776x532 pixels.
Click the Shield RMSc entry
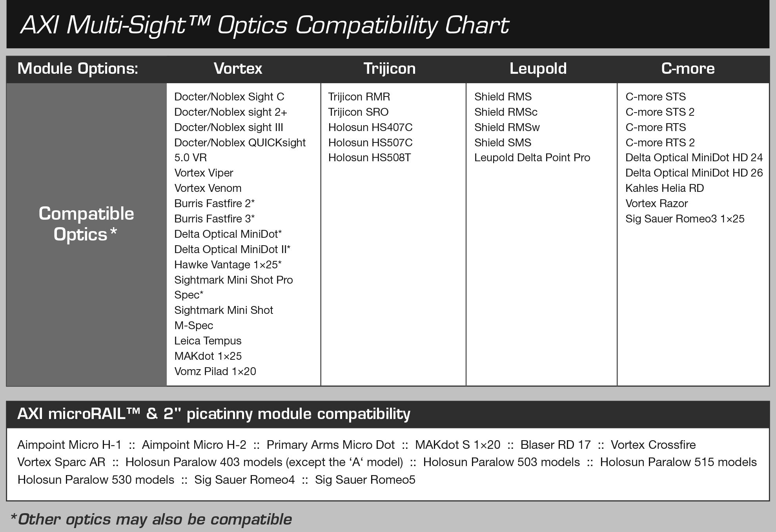(506, 112)
